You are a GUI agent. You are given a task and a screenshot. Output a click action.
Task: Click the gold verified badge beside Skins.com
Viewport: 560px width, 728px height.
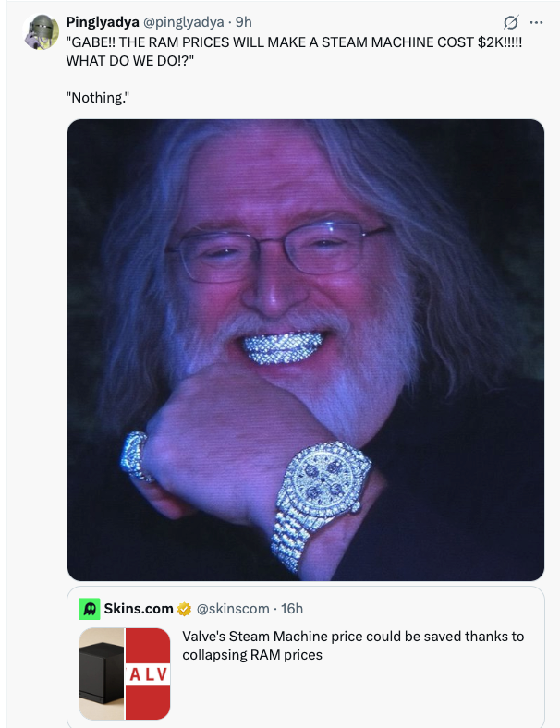tap(185, 608)
